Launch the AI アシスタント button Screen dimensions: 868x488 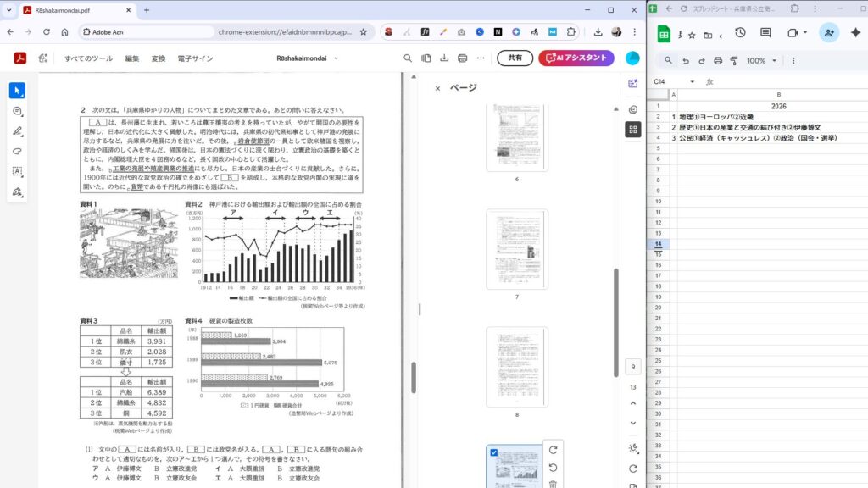click(x=576, y=58)
